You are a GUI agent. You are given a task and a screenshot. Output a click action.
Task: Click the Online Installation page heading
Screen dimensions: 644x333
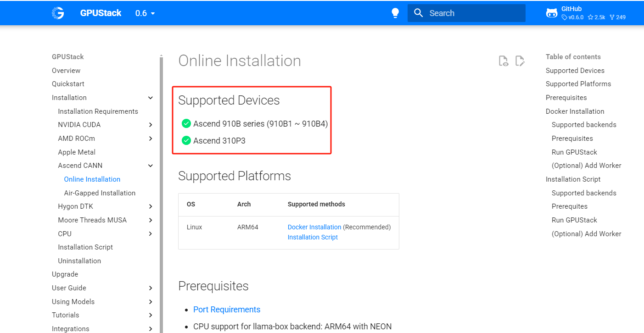(240, 61)
